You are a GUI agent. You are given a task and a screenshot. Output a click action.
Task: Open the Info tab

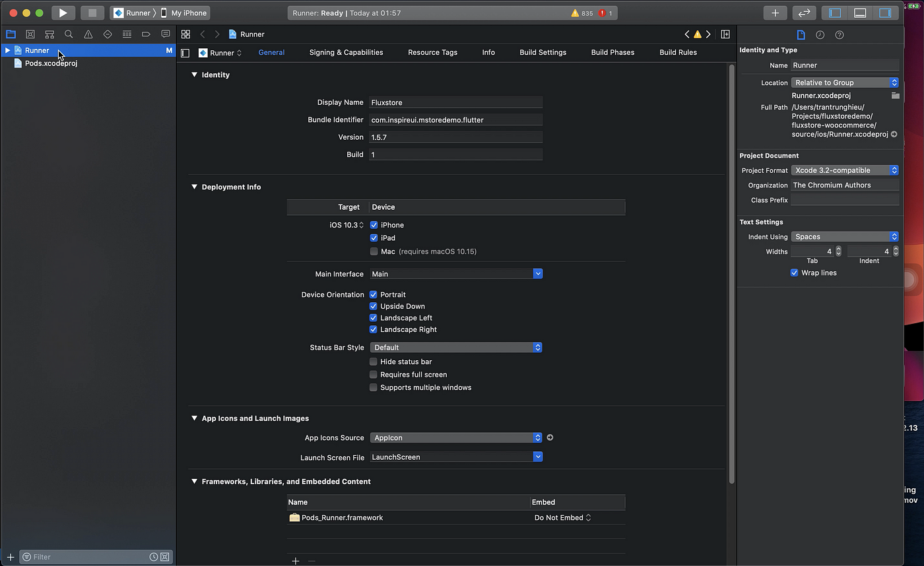point(488,52)
